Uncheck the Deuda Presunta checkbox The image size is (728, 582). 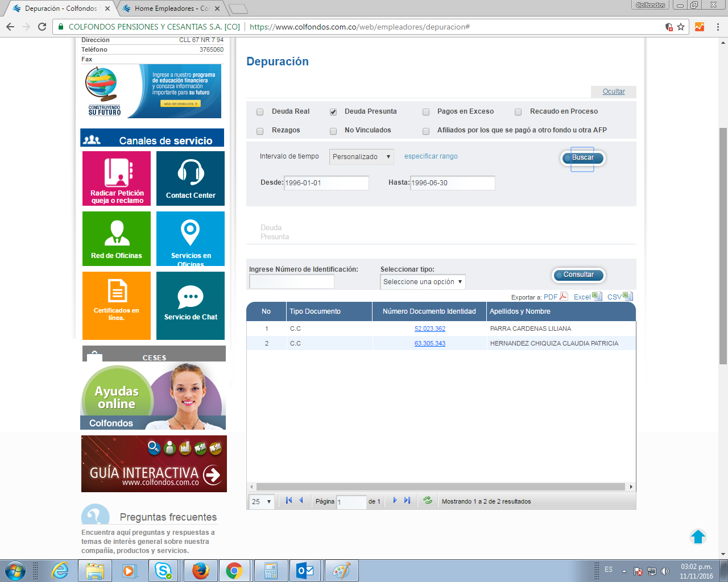[x=333, y=112]
